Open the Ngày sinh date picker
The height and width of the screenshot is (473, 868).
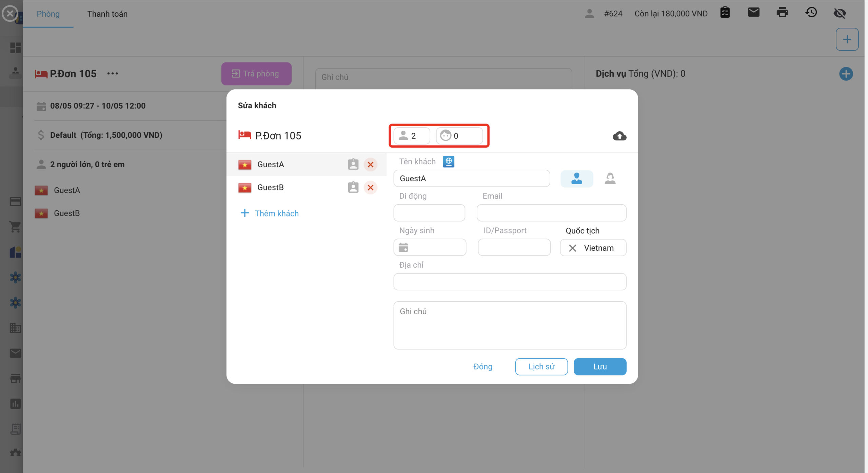430,248
